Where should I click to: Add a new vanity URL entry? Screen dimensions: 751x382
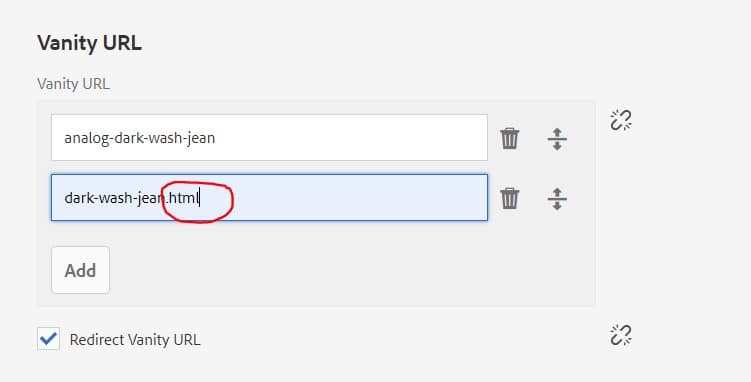click(x=80, y=270)
